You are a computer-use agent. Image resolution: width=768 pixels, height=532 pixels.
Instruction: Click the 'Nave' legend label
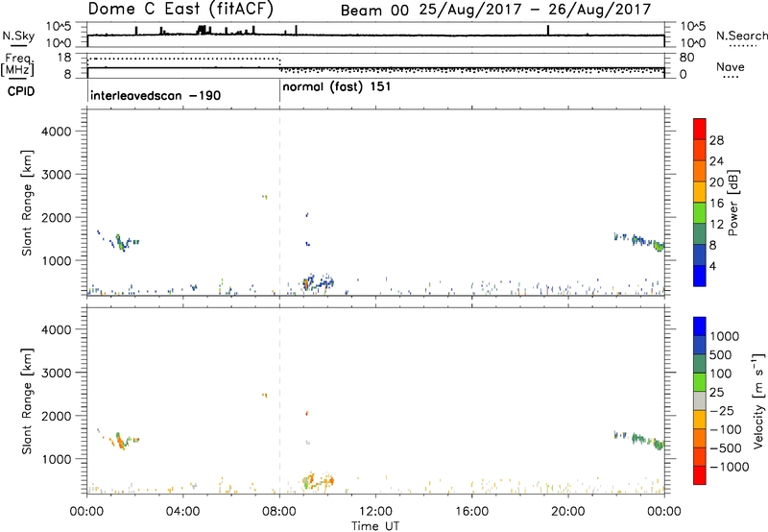click(731, 66)
